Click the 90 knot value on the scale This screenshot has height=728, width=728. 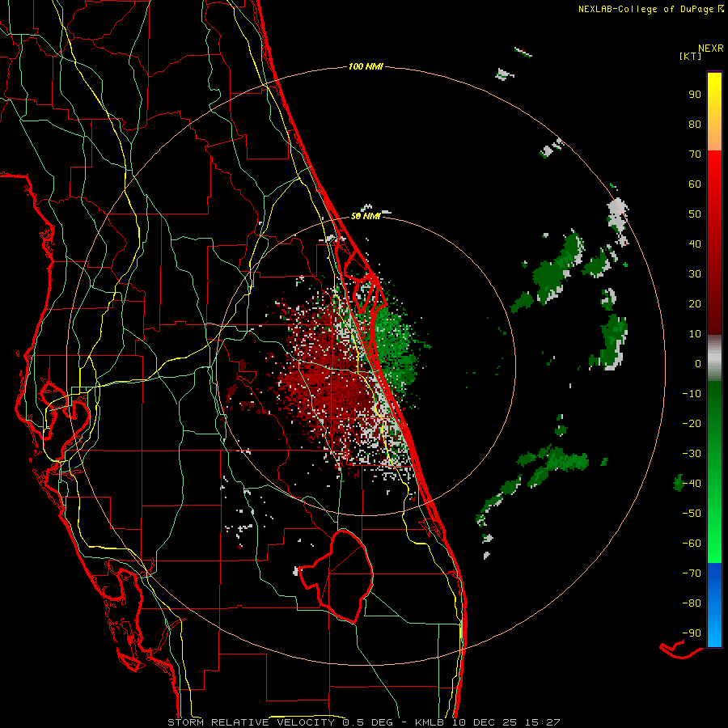pos(695,95)
